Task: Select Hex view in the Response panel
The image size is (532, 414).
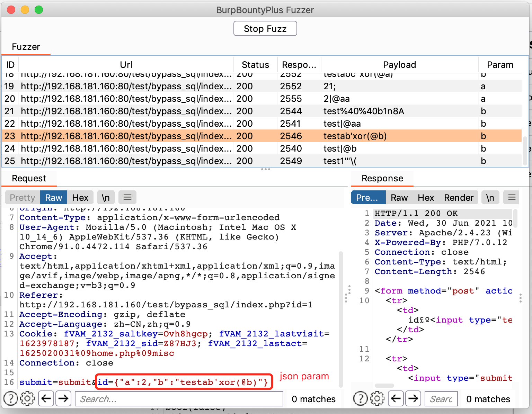Action: click(426, 198)
